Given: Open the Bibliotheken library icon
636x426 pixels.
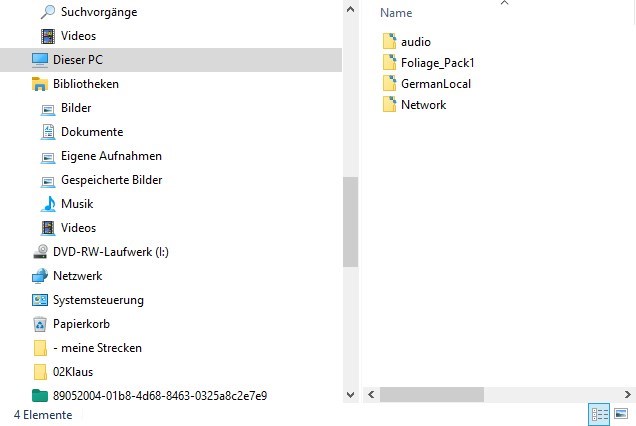Looking at the screenshot, I should 40,84.
